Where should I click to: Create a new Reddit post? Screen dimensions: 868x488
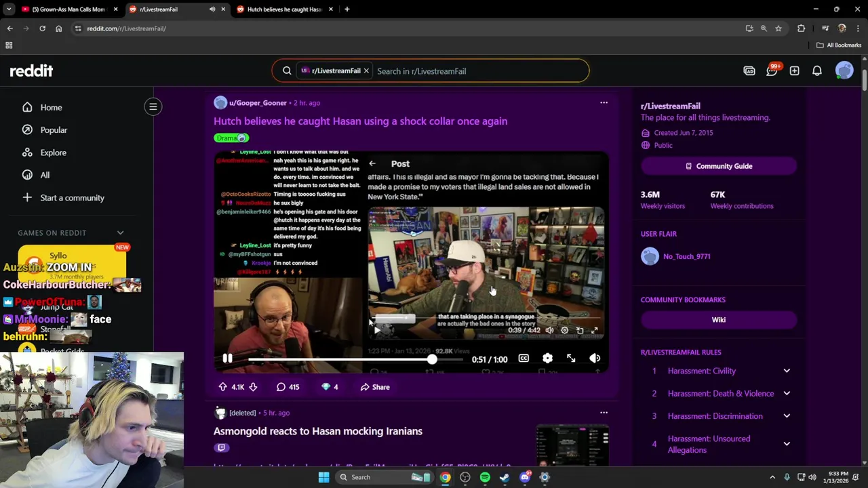794,70
